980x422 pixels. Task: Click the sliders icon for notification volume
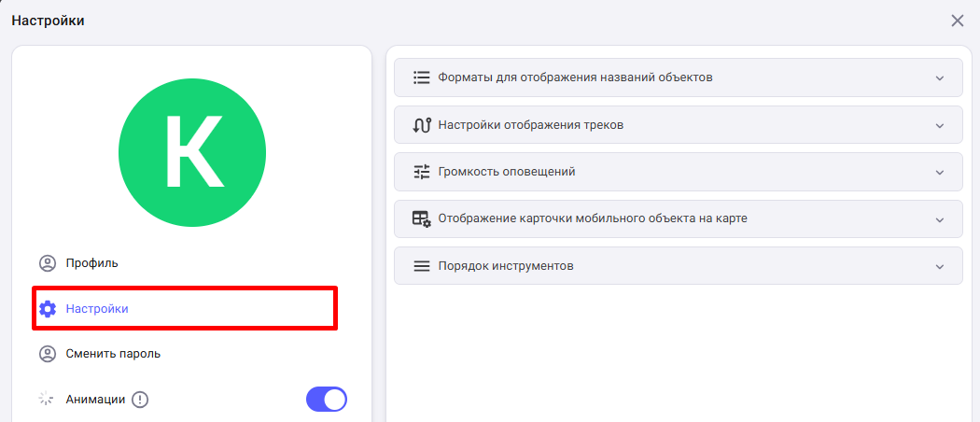pyautogui.click(x=422, y=172)
